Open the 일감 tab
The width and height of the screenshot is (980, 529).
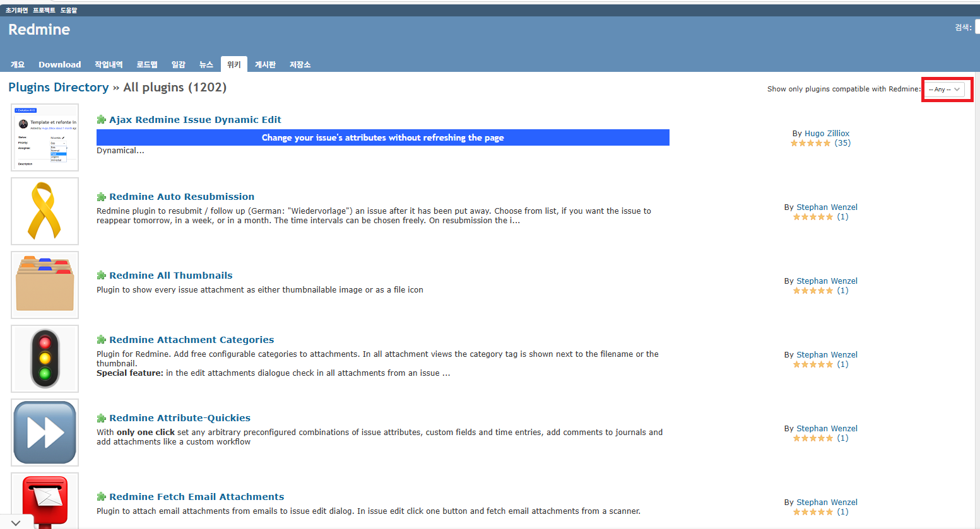179,64
